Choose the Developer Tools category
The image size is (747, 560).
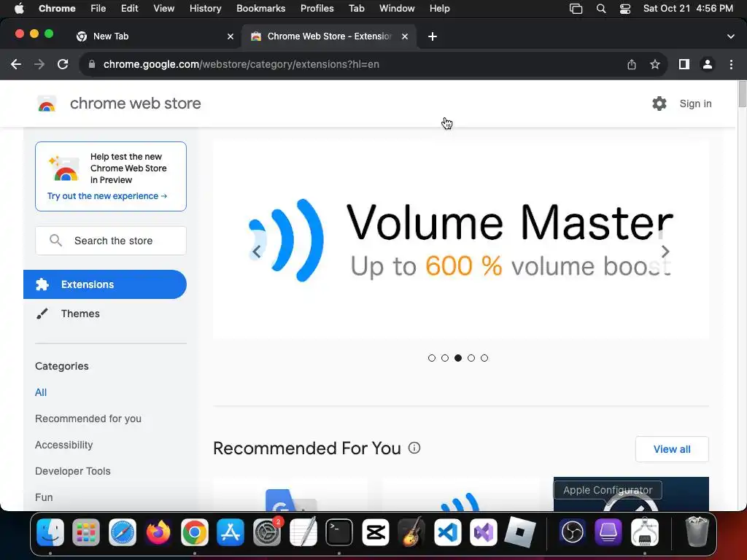coord(73,471)
